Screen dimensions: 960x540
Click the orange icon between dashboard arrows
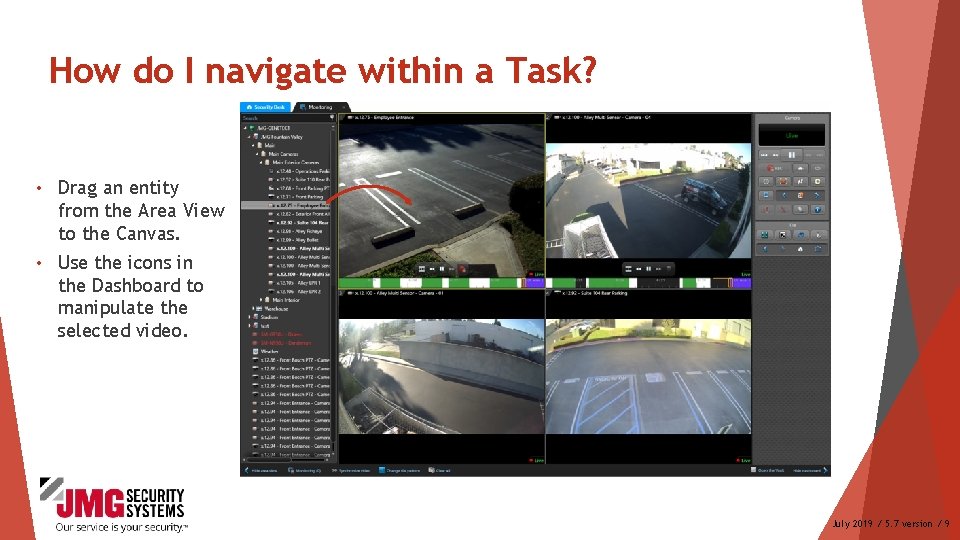[800, 195]
